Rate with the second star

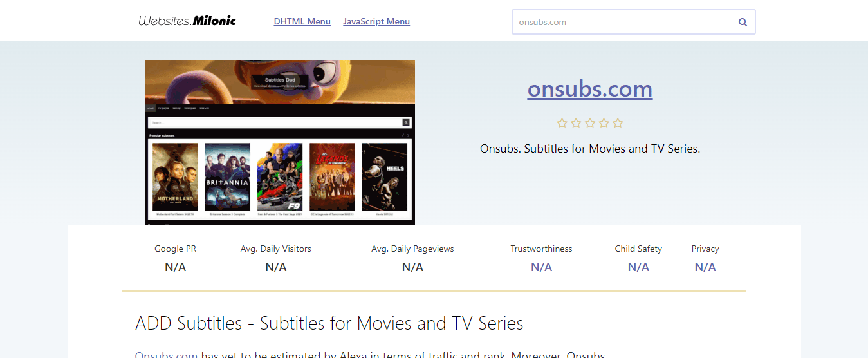click(576, 123)
